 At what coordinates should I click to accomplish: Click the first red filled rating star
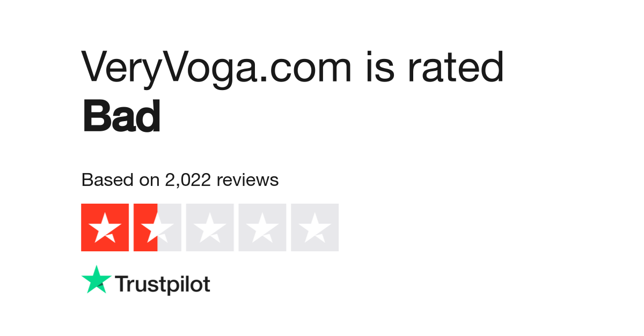coord(105,227)
